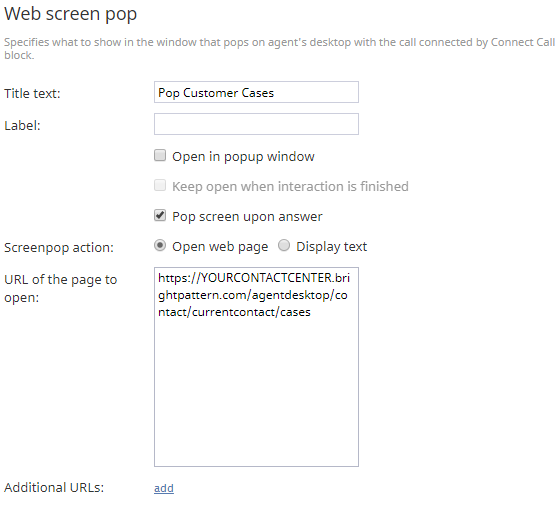Click the Web screen pop heading
Viewport: 560px width, 512px height.
[x=70, y=14]
